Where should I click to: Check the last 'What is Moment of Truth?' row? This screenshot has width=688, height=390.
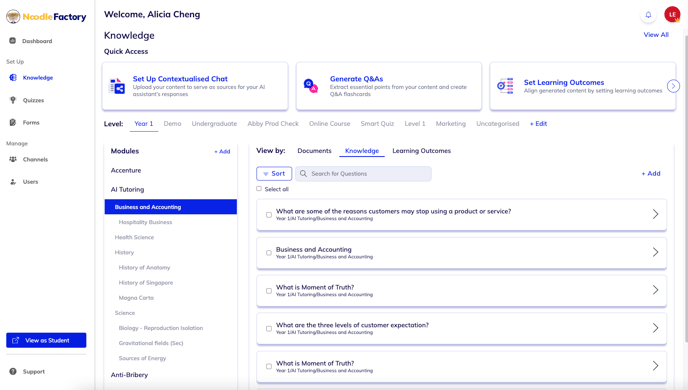coord(269,366)
